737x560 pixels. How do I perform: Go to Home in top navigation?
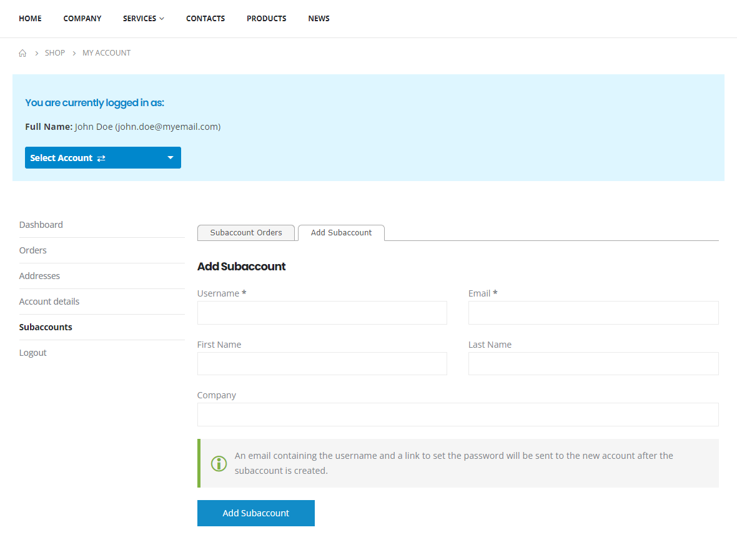[30, 19]
